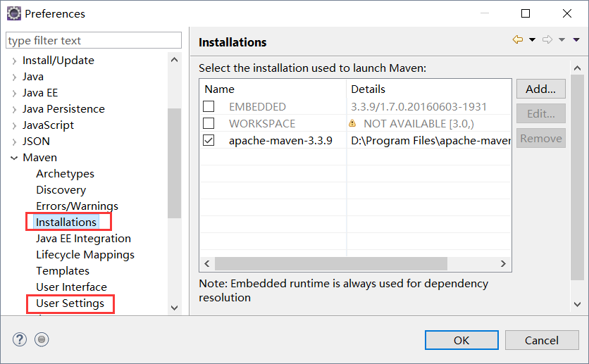This screenshot has height=364, width=589.
Task: Click the Add... button
Action: 540,89
